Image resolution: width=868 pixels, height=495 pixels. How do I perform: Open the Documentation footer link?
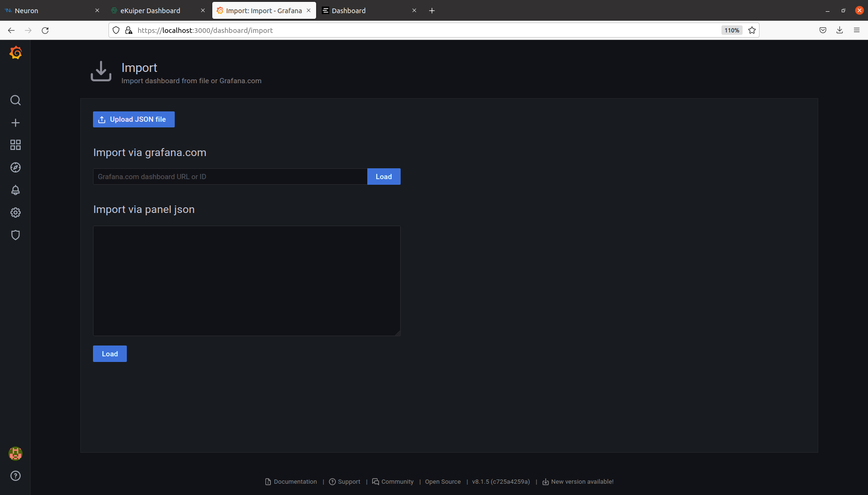click(x=291, y=482)
